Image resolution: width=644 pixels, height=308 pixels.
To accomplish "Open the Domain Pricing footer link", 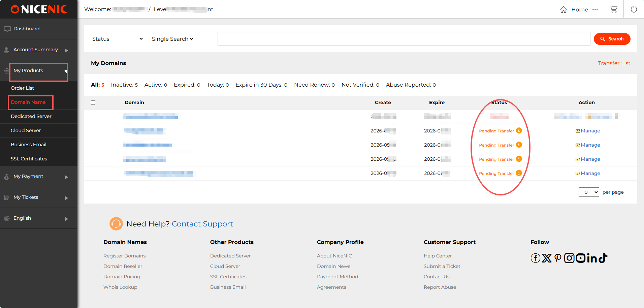I will point(122,277).
